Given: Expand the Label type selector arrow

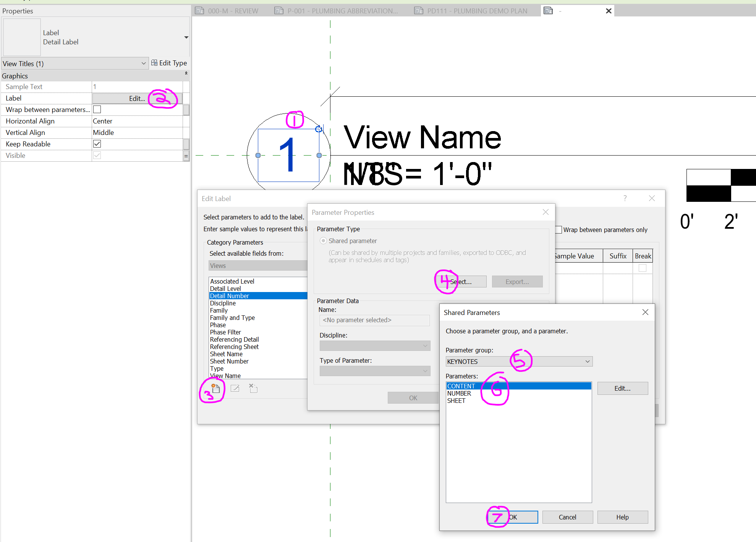Looking at the screenshot, I should click(x=186, y=37).
